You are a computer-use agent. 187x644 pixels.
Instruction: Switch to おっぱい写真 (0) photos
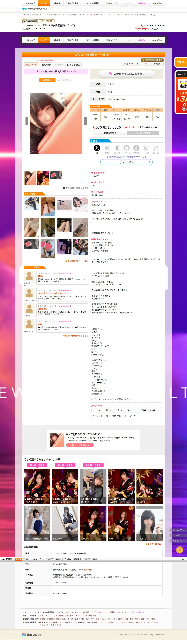point(65,80)
